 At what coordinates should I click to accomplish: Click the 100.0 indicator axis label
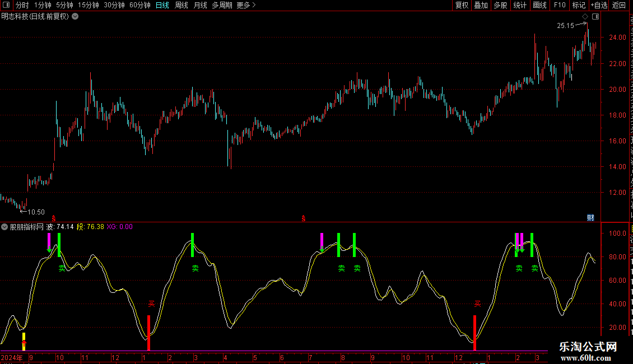pyautogui.click(x=617, y=234)
